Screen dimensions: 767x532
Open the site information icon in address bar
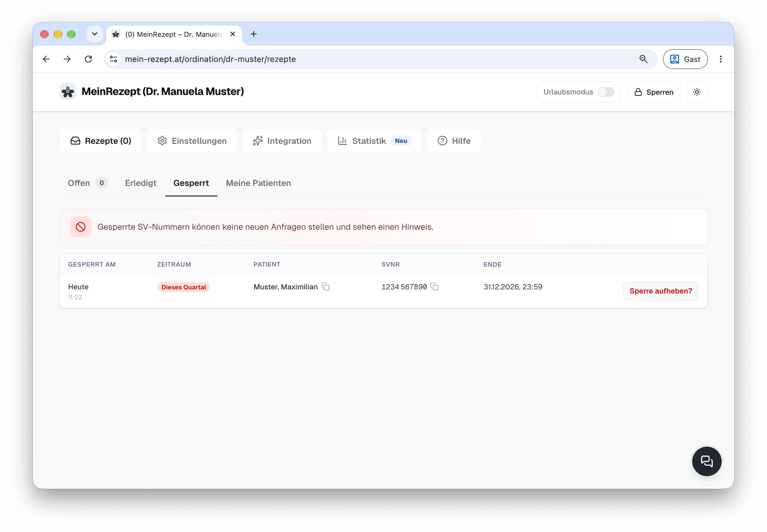click(x=114, y=59)
